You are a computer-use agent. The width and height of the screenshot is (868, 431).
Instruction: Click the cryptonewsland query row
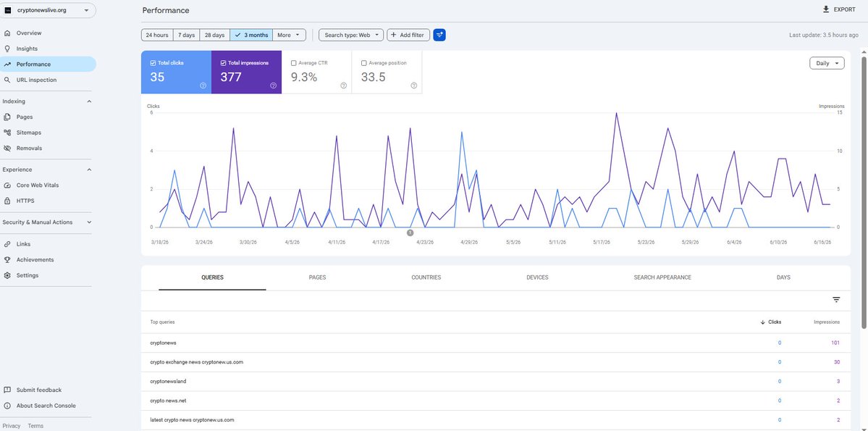495,382
